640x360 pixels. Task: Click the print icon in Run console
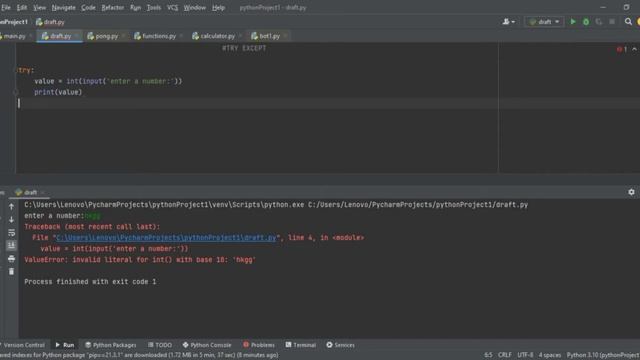(11, 259)
